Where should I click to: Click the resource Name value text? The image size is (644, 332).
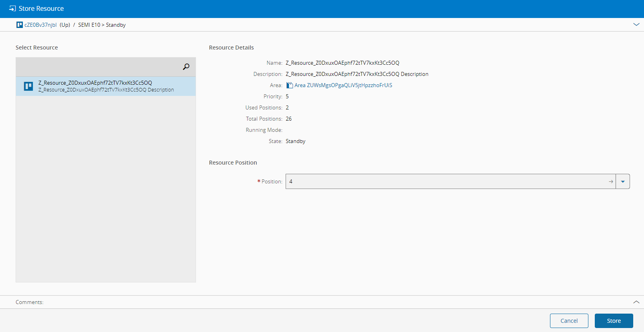342,63
